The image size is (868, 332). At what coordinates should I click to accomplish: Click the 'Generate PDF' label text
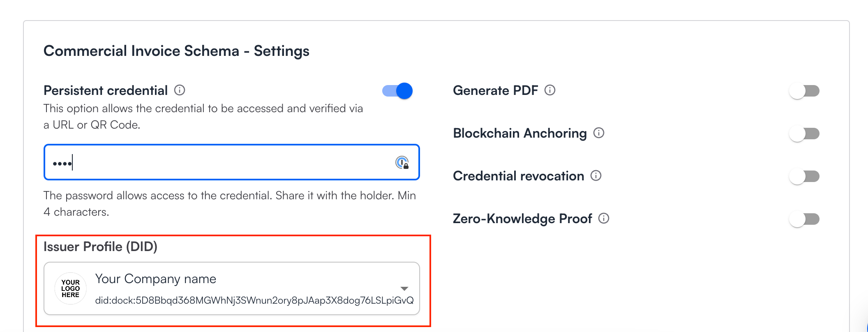tap(495, 90)
